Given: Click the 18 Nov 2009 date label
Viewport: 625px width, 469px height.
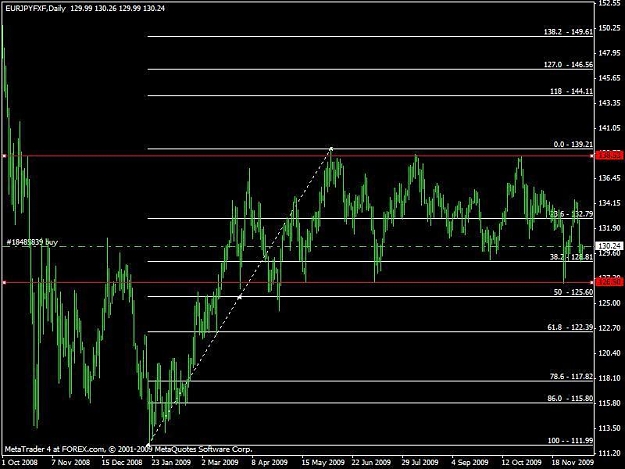Looking at the screenshot, I should coord(573,462).
